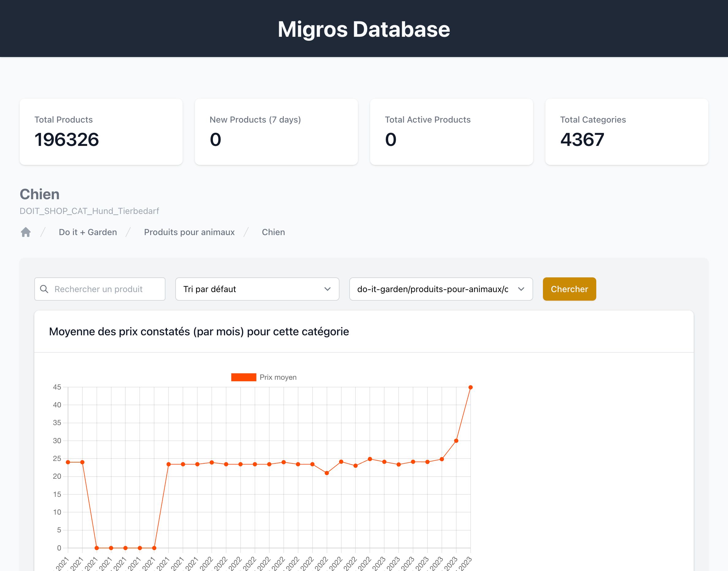Open the Do it + Garden breadcrumb
This screenshot has width=728, height=571.
(x=88, y=232)
